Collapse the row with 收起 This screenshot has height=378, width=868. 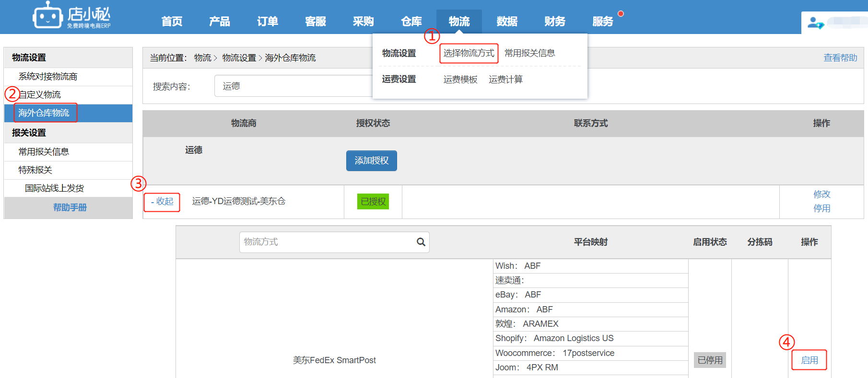pos(162,202)
